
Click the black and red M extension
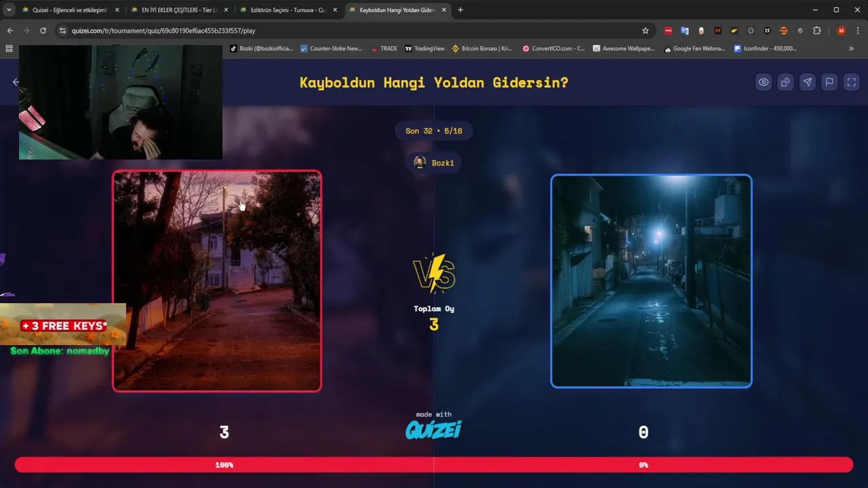[x=717, y=30]
